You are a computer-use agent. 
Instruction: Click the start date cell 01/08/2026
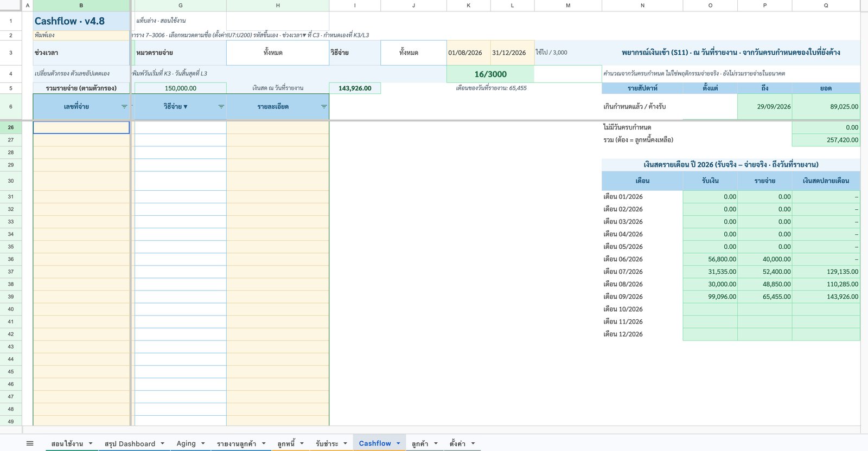point(469,53)
